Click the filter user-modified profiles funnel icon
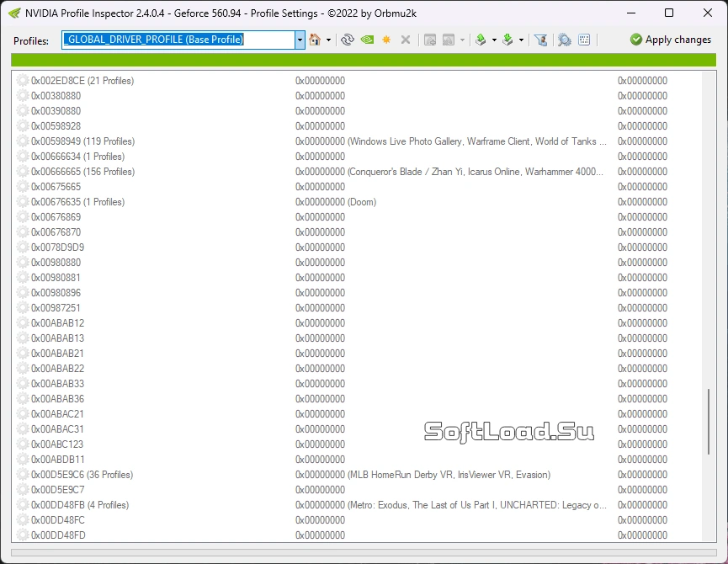The height and width of the screenshot is (564, 728). click(x=540, y=40)
